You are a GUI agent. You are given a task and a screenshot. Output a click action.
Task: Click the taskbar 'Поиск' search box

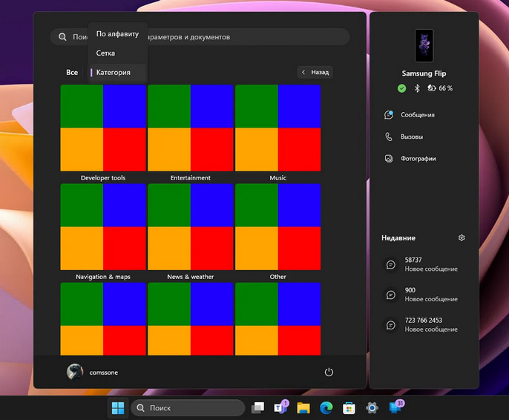coord(188,407)
